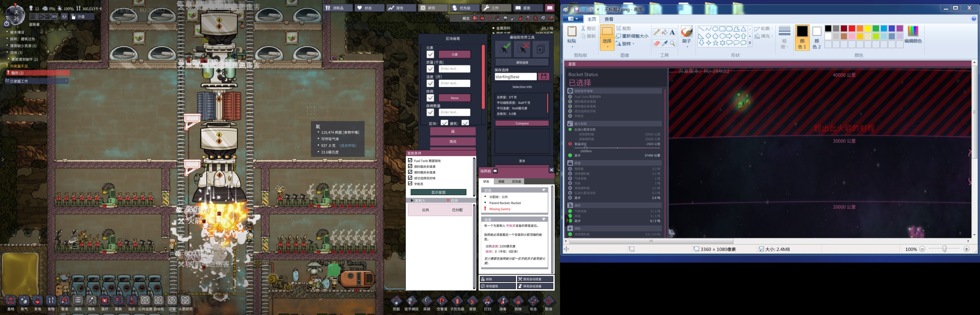Expand the 金属原料 resource category
980x315 pixels.
[x=493, y=28]
